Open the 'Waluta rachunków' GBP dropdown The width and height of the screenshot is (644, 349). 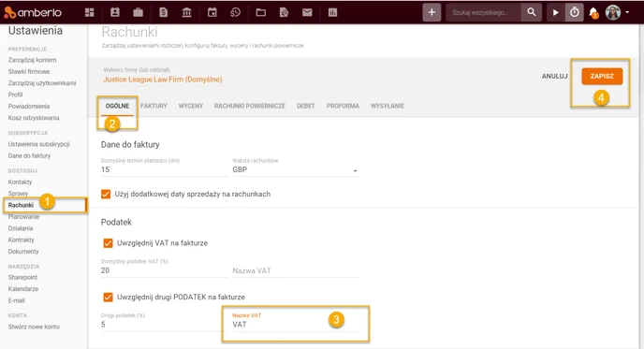click(296, 169)
